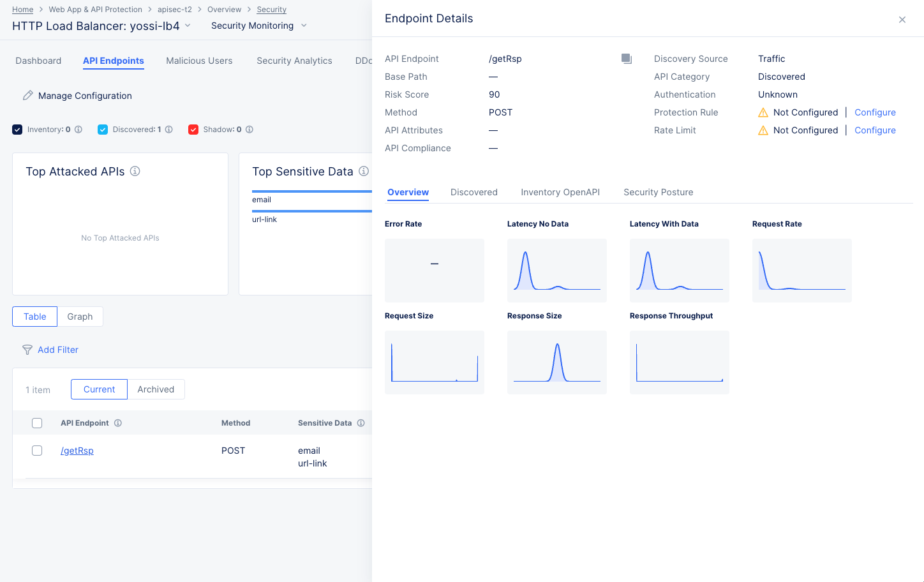Open the Malicious Users tab

click(x=199, y=61)
